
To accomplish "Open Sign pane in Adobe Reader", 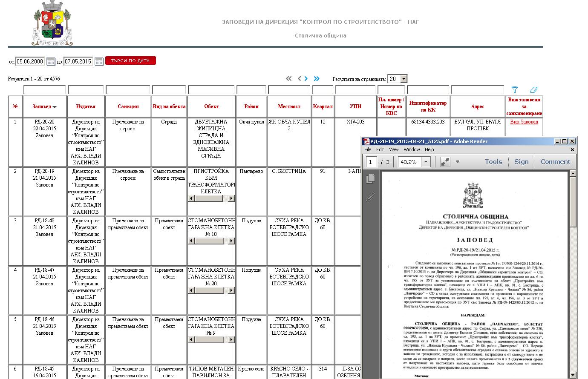I will tap(521, 162).
